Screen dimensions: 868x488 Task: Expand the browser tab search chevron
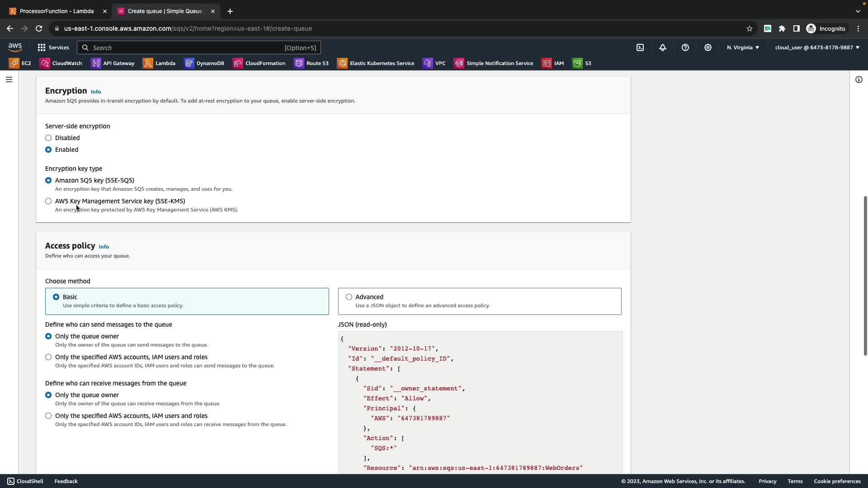tap(858, 11)
